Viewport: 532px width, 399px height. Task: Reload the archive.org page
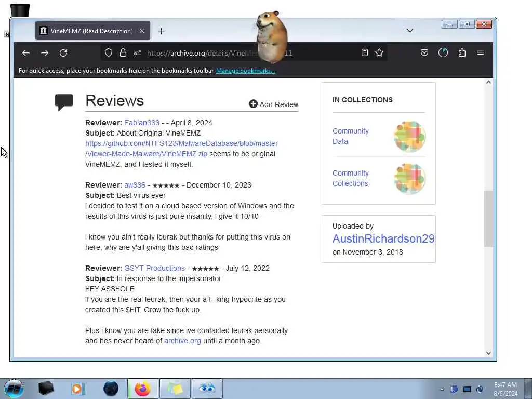[x=63, y=53]
